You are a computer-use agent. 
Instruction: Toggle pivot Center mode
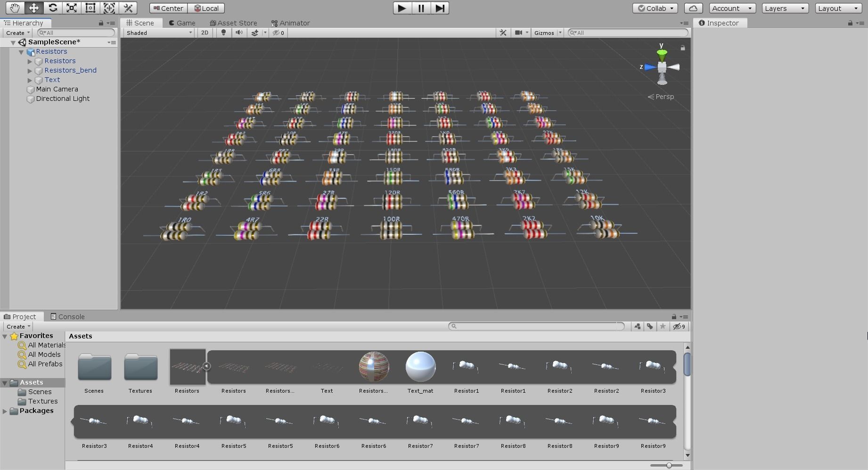[x=168, y=8]
